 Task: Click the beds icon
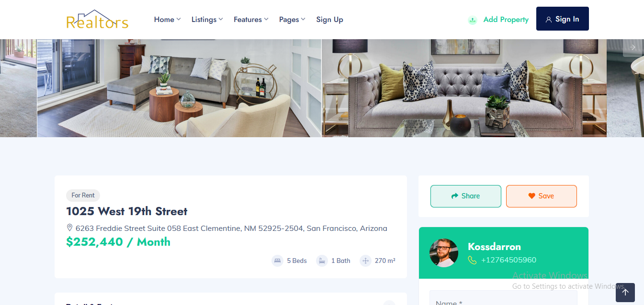click(x=277, y=261)
